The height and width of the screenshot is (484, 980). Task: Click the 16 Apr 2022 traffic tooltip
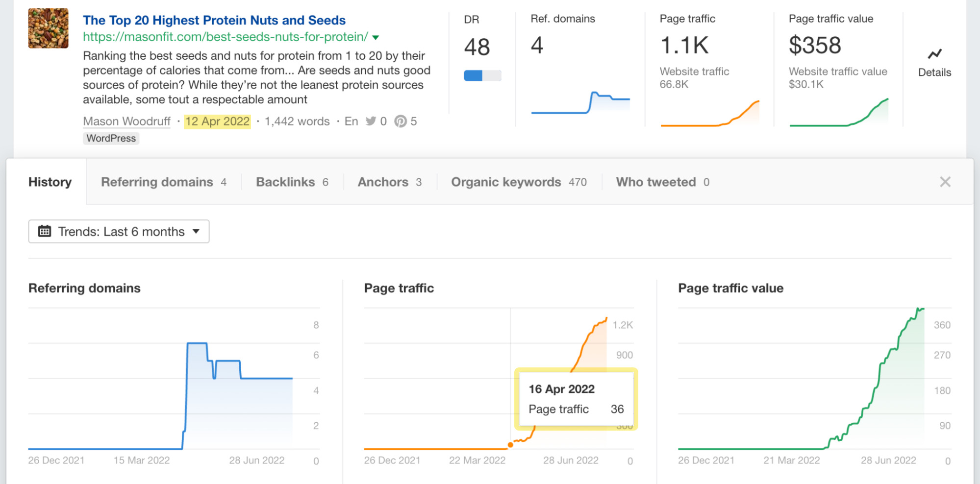pyautogui.click(x=576, y=399)
